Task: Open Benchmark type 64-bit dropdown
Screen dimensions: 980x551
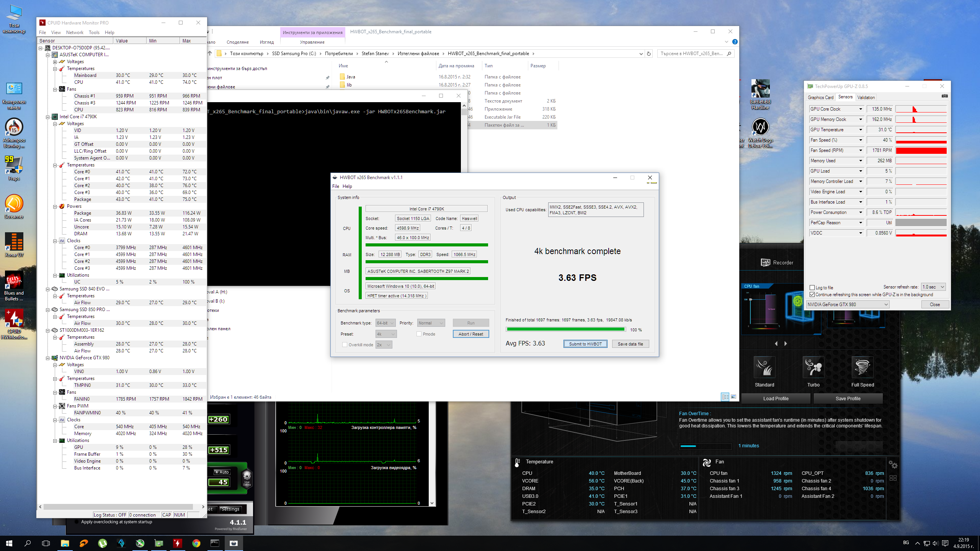Action: (x=385, y=323)
